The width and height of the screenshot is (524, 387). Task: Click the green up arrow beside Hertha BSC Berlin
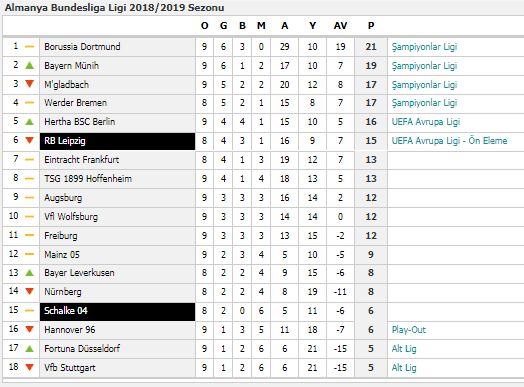coord(29,122)
